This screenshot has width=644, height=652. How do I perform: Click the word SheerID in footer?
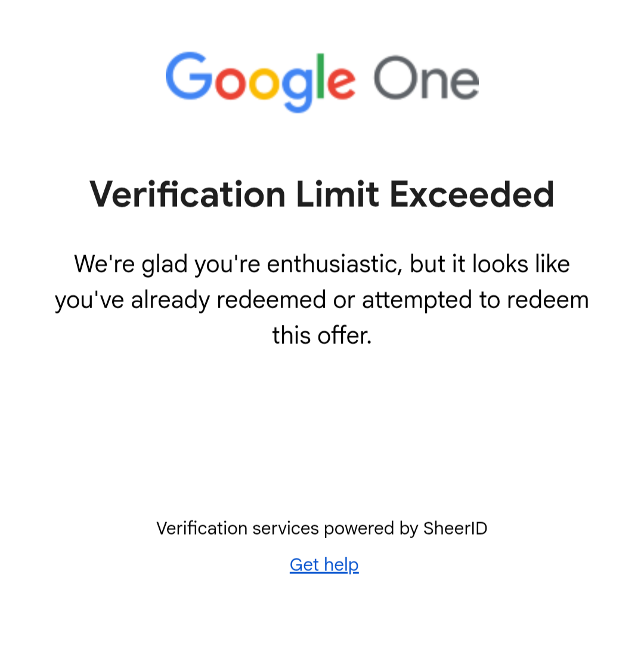click(456, 528)
